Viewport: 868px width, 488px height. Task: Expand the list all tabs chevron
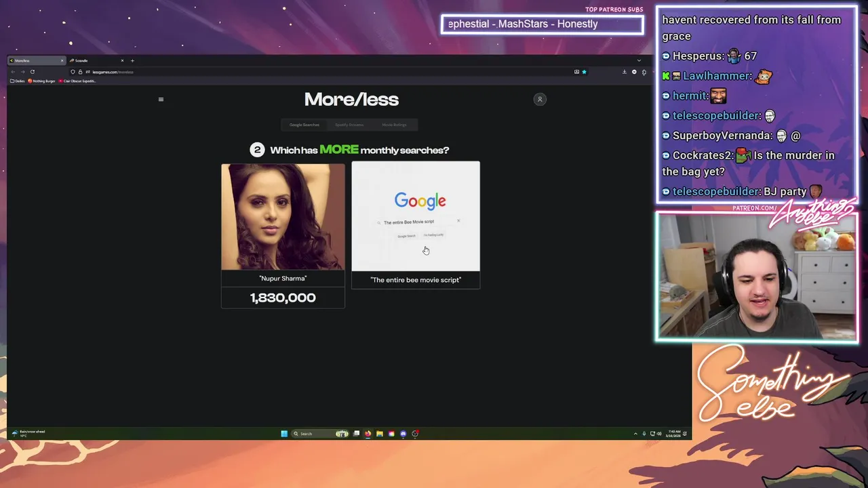[639, 60]
